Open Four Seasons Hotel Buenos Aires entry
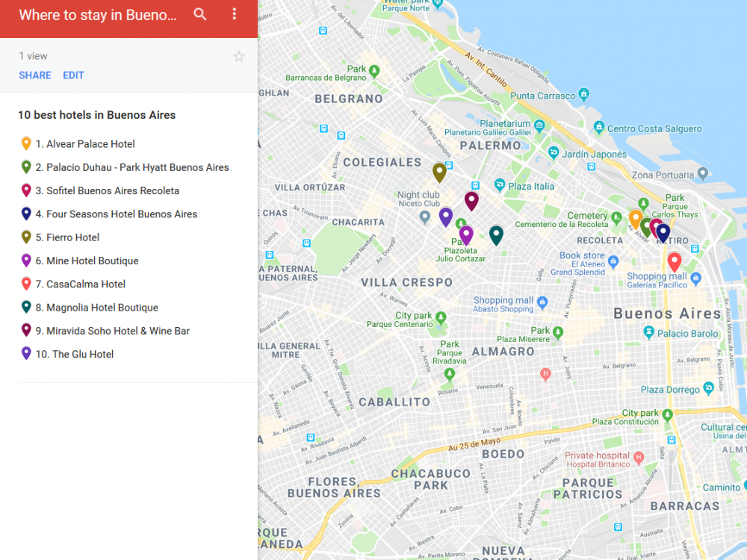The width and height of the screenshot is (747, 560). [x=122, y=214]
